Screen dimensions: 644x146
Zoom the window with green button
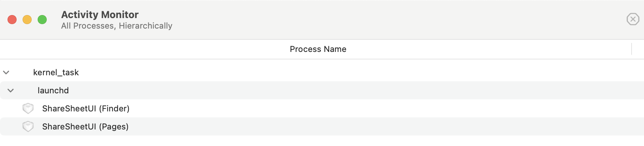(42, 20)
